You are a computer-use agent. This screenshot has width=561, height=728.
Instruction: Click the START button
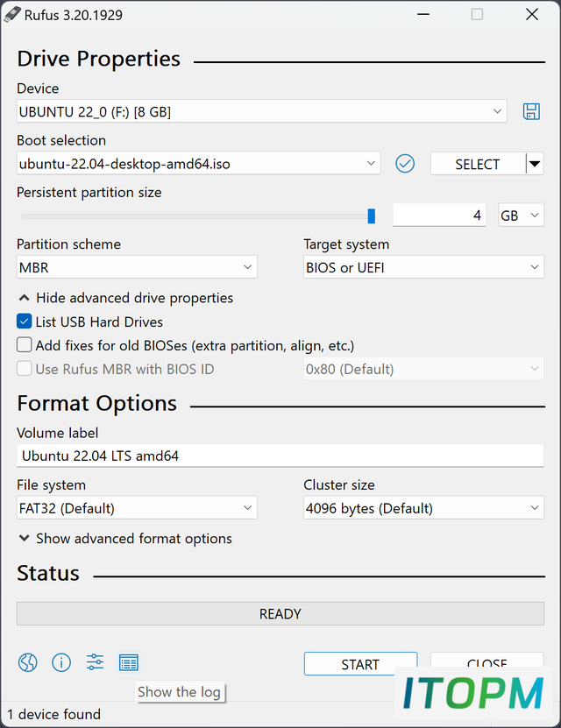click(361, 664)
